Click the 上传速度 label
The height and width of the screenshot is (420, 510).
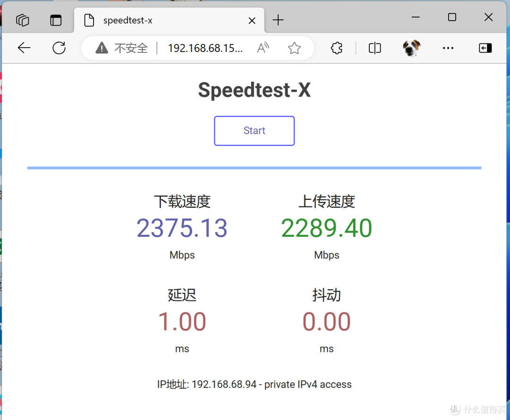pyautogui.click(x=327, y=201)
